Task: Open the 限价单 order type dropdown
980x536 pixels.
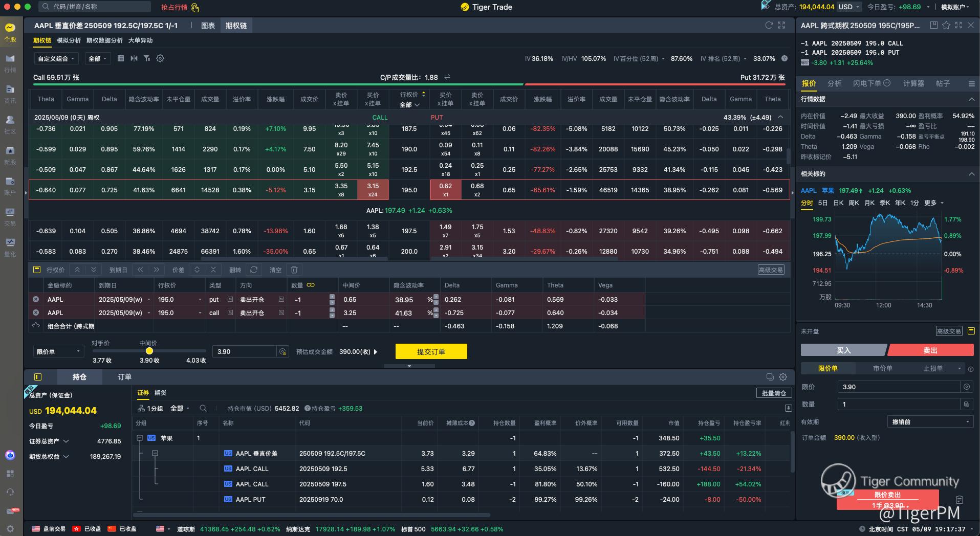Action: coord(59,351)
